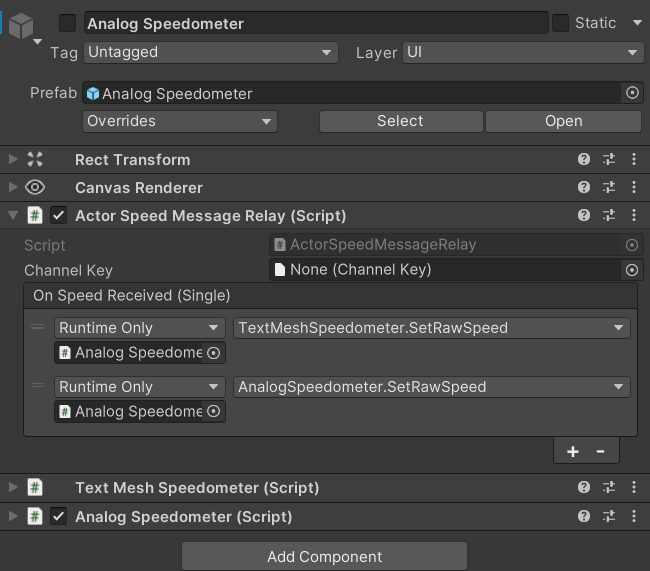The image size is (650, 571).
Task: Toggle the Static checkbox
Action: (560, 23)
